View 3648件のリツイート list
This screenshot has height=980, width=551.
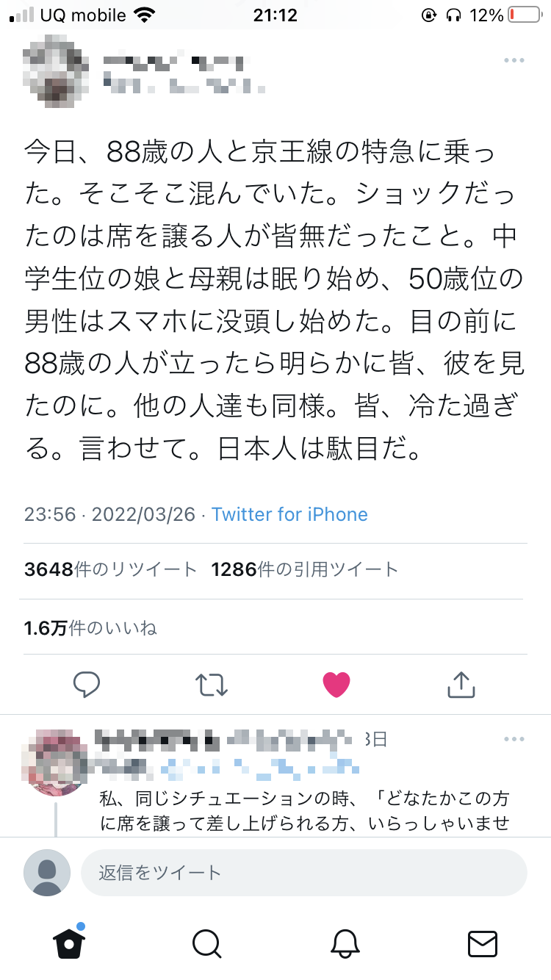[x=111, y=569]
